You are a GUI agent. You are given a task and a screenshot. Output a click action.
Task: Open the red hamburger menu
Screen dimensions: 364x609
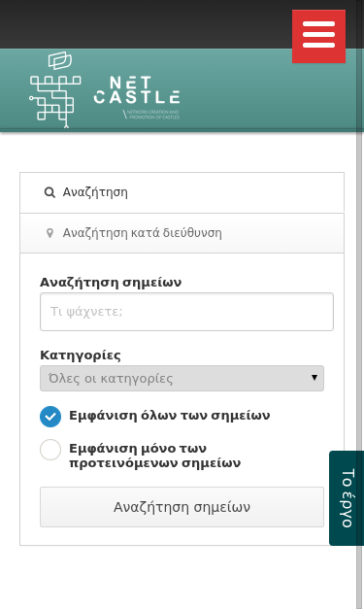click(318, 36)
